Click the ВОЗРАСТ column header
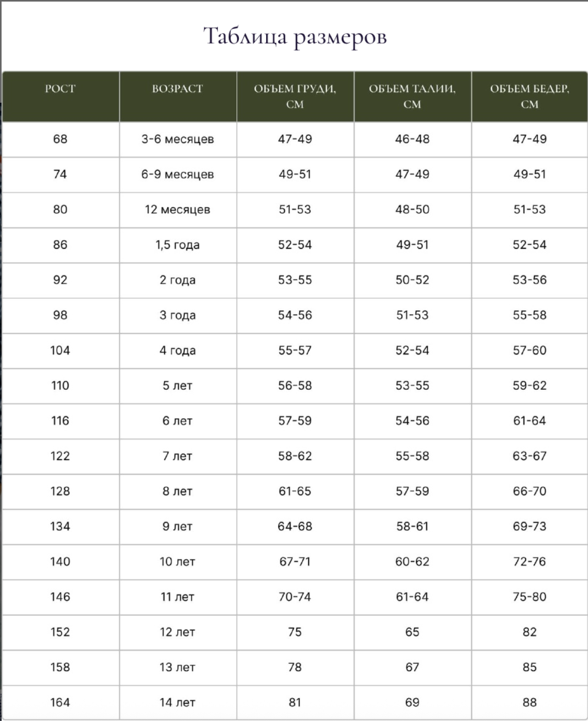588x721 pixels. (178, 89)
